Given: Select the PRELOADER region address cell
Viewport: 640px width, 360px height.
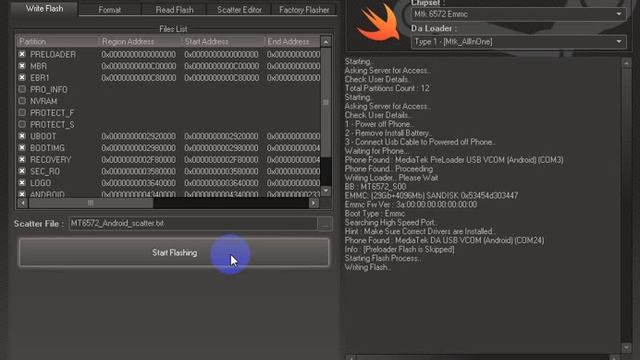Looking at the screenshot, I should [x=138, y=54].
